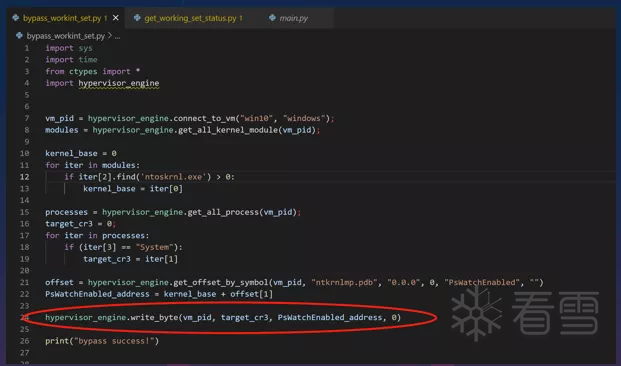Click line number 12 in gutter
Viewport: 621px width, 366px height.
25,177
